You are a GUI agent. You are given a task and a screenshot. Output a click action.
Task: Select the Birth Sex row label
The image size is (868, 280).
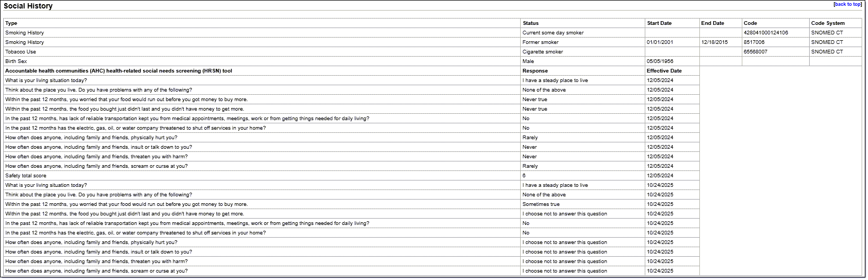point(16,61)
